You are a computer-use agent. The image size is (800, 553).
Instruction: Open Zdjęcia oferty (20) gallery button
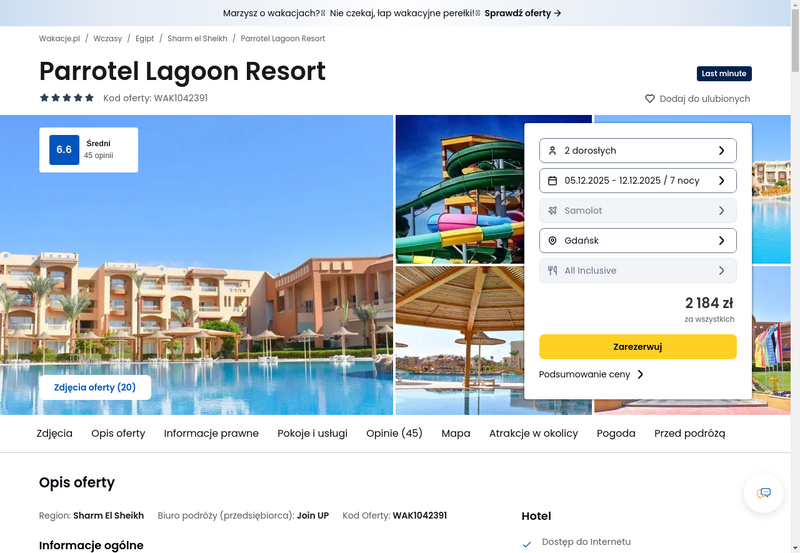coord(95,387)
